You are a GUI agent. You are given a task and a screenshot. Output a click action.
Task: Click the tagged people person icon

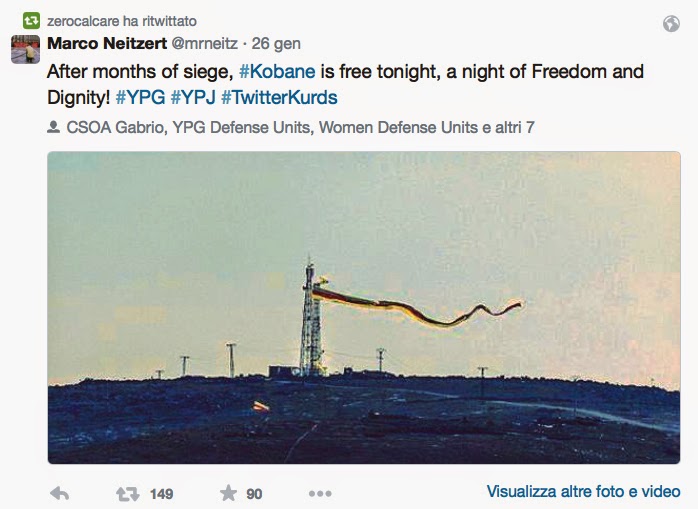pyautogui.click(x=53, y=128)
